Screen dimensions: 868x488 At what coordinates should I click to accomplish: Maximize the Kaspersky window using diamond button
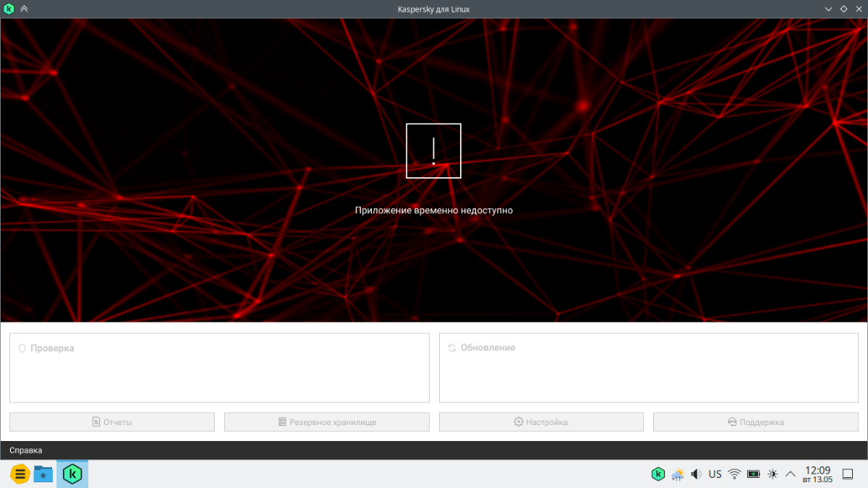[x=843, y=9]
